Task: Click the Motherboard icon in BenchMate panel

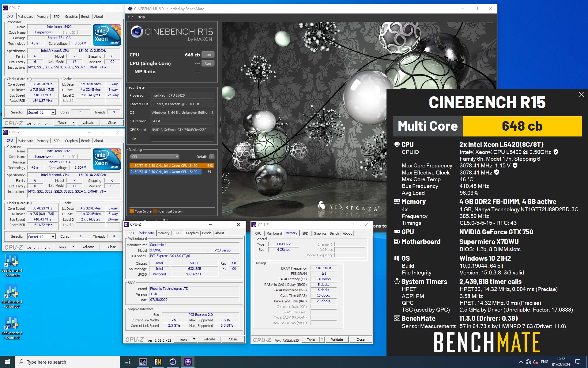Action: click(x=397, y=242)
